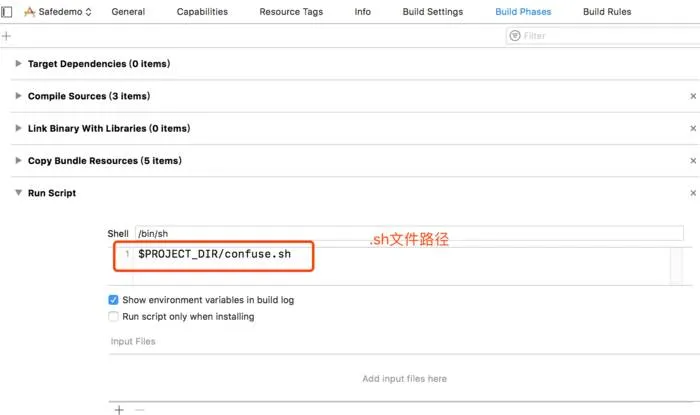700x415 pixels.
Task: Add a new build phase with plus icon
Action: coord(6,36)
